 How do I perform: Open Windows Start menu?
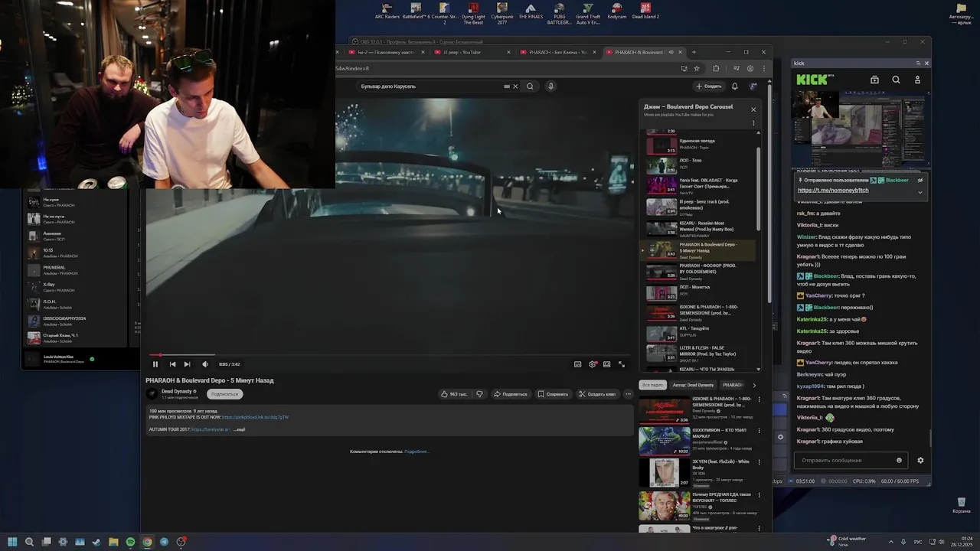12,542
